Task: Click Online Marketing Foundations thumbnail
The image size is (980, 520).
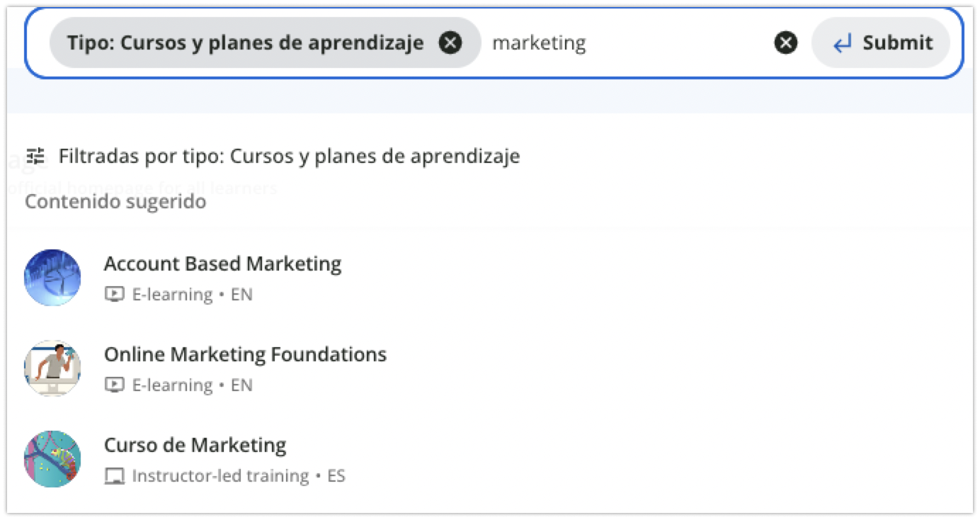Action: [x=52, y=368]
